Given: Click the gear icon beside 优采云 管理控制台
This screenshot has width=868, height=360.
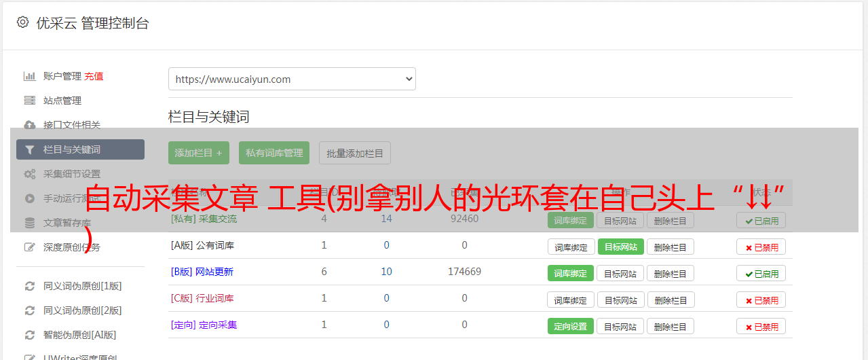Looking at the screenshot, I should [x=23, y=22].
